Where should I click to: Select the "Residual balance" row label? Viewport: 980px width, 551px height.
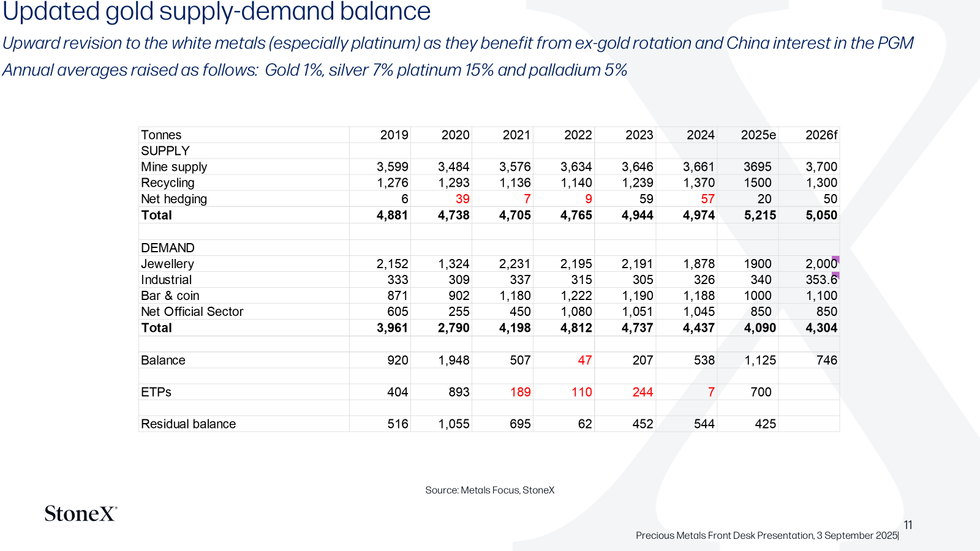click(x=189, y=424)
